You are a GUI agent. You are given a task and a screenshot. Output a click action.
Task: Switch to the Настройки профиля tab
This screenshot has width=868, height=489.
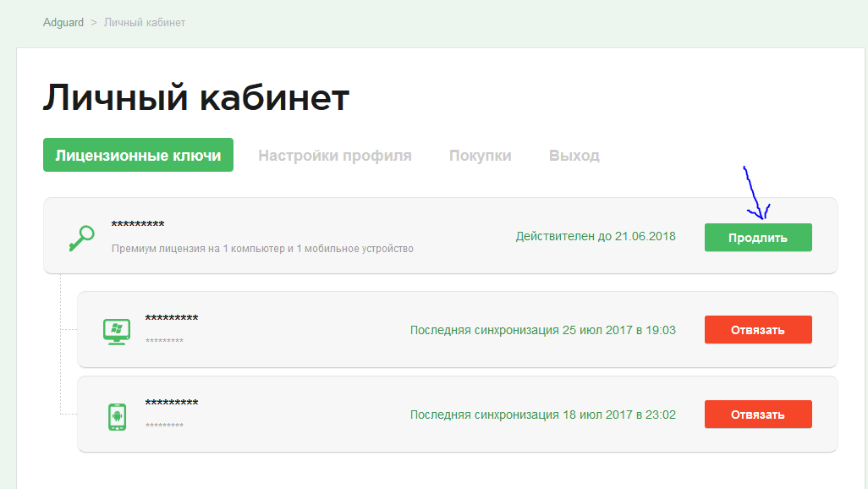pos(335,156)
